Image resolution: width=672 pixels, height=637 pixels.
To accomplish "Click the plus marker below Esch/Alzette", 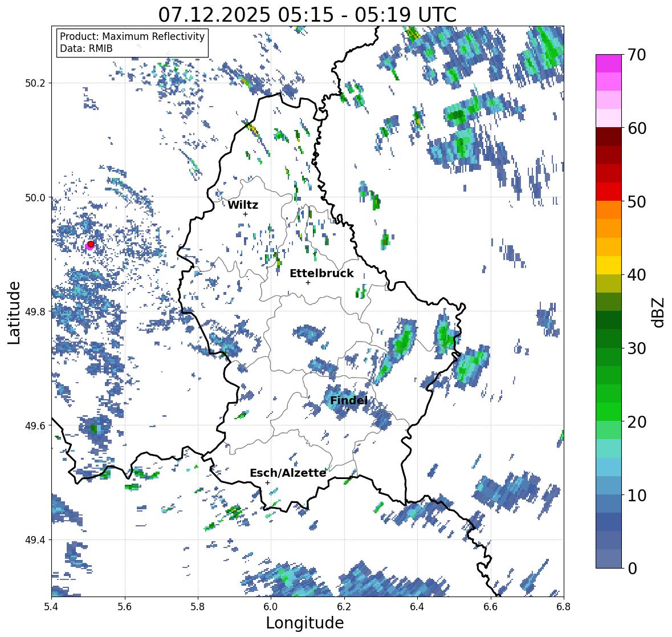I will pyautogui.click(x=267, y=482).
